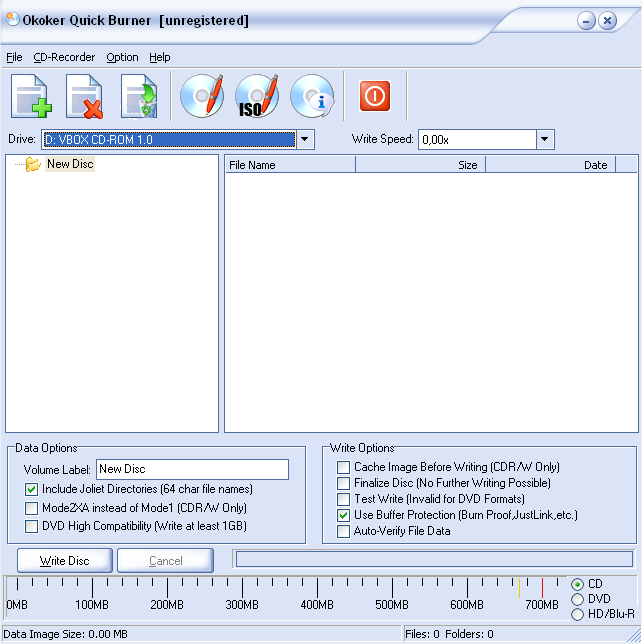
Task: Click the Add Files toolbar icon
Action: click(32, 97)
